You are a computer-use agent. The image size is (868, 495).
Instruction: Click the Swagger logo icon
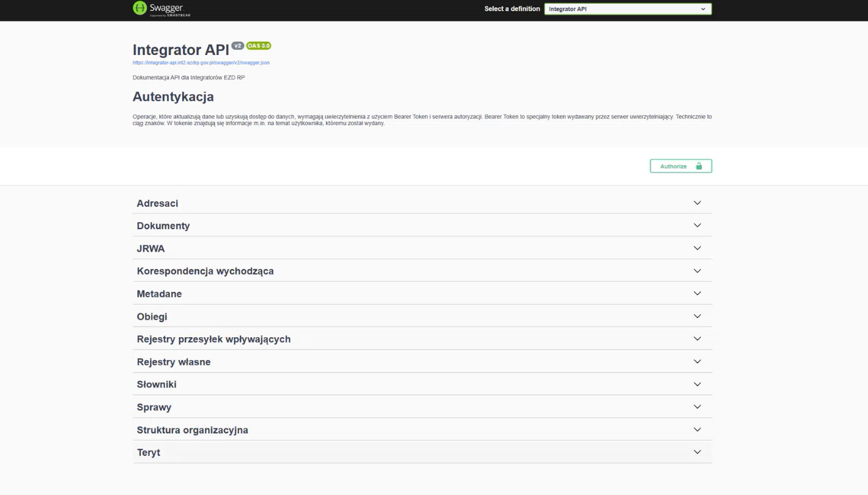click(x=140, y=8)
